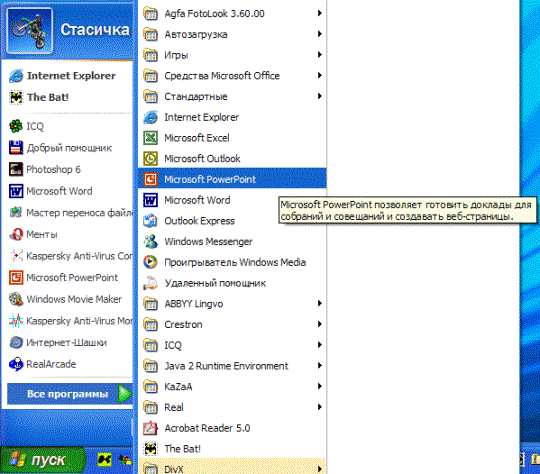The image size is (540, 474).
Task: Expand the Agfa FotoLook 3.60.00 submenu arrow
Action: click(x=320, y=13)
